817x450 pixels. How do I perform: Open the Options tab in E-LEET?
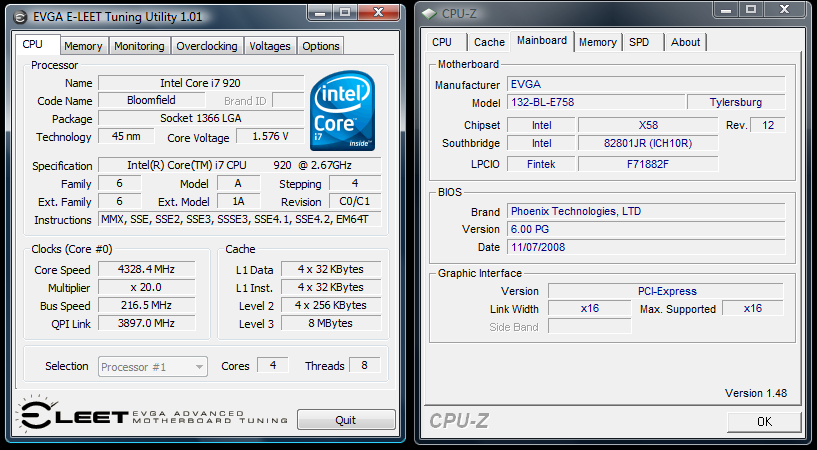(321, 46)
